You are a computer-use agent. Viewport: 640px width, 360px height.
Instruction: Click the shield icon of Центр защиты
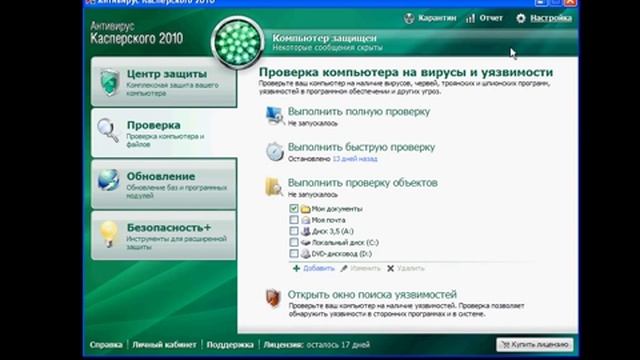coord(109,82)
